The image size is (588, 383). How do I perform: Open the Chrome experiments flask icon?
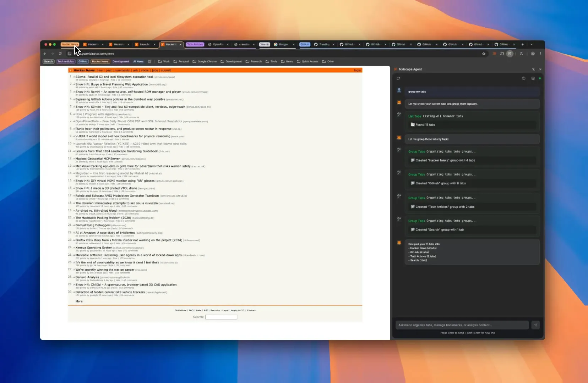(521, 54)
